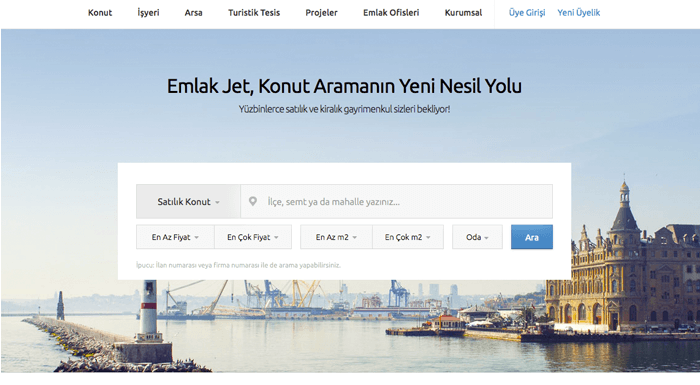
Task: Browse Emlak Ofisleri
Action: coord(391,13)
